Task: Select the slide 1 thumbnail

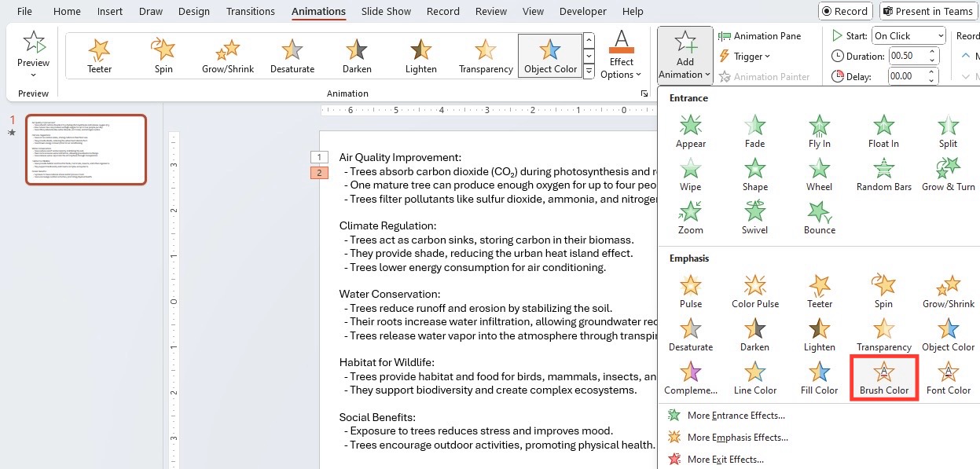Action: point(86,150)
